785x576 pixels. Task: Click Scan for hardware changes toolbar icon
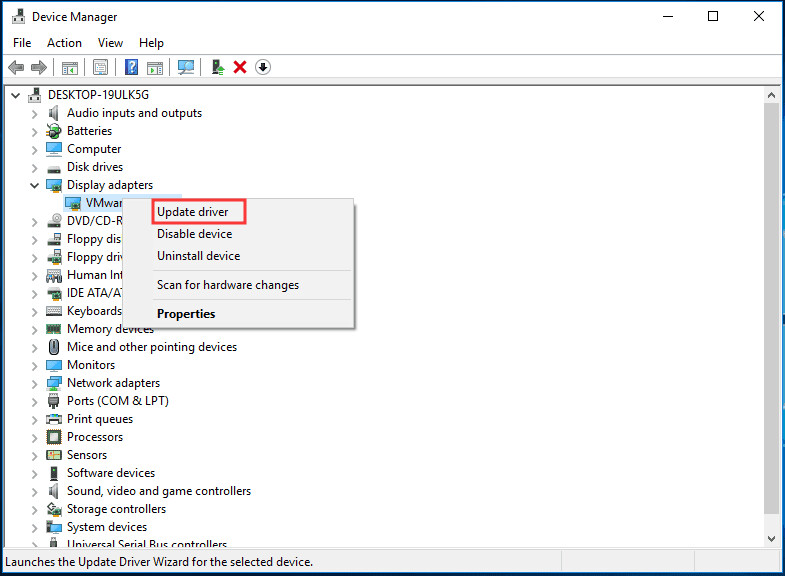click(x=185, y=67)
